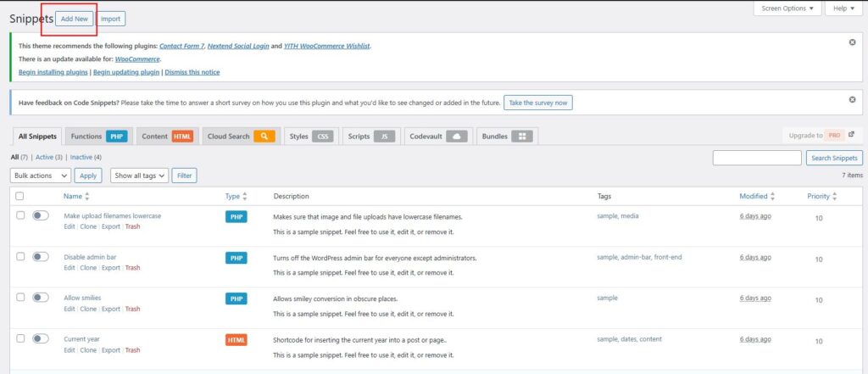This screenshot has width=868, height=374.
Task: Check the Disable admin bar row checkbox
Action: [x=20, y=256]
